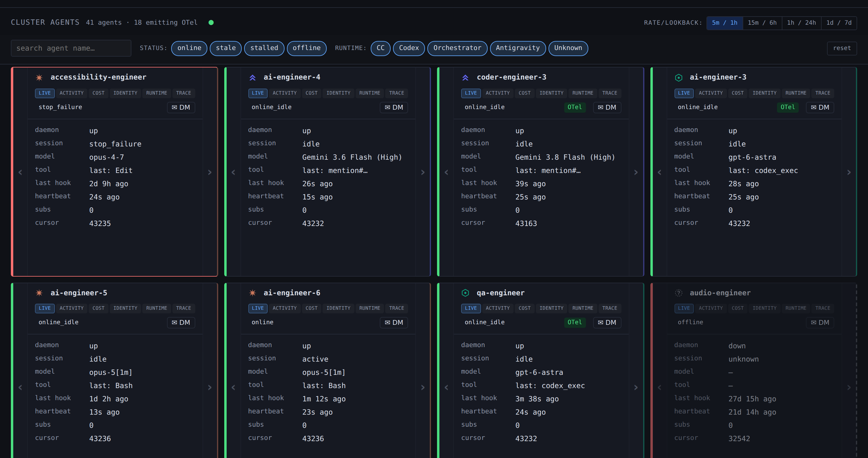Click cursor value 43163

[x=526, y=224]
